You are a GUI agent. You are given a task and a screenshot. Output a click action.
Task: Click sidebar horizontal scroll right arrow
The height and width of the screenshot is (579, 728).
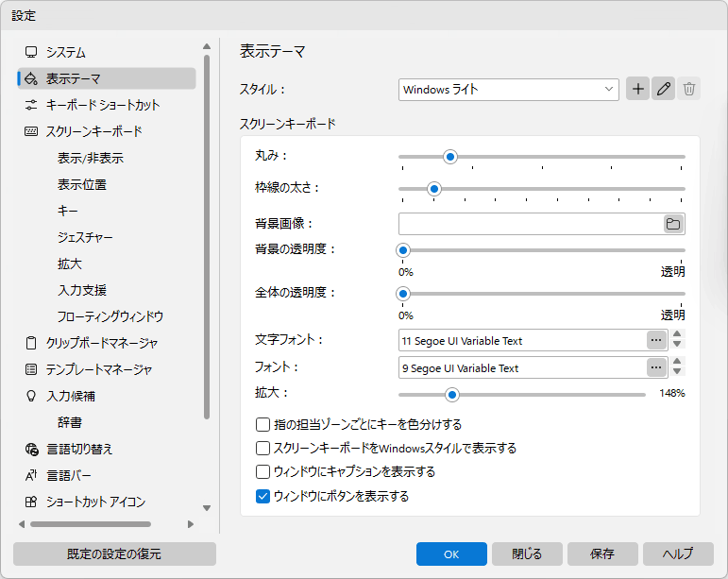191,524
